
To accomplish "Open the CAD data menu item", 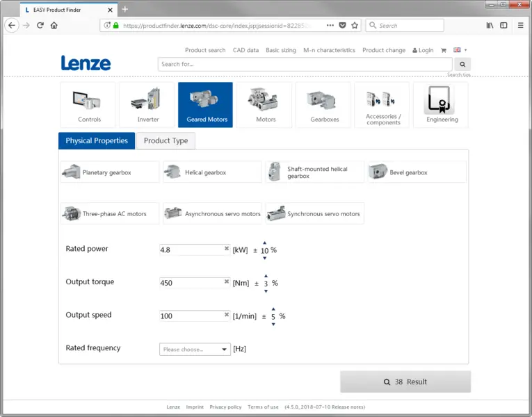I will 245,50.
